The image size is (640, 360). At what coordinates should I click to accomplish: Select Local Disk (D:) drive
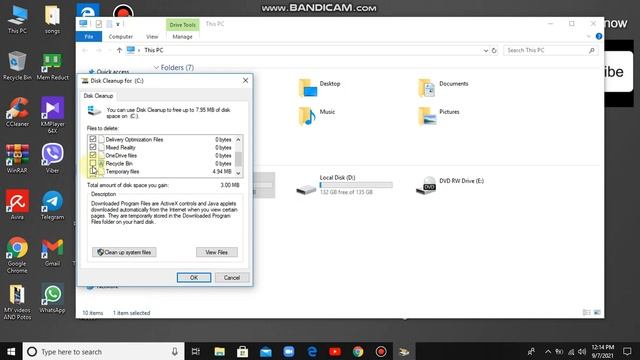(x=344, y=185)
